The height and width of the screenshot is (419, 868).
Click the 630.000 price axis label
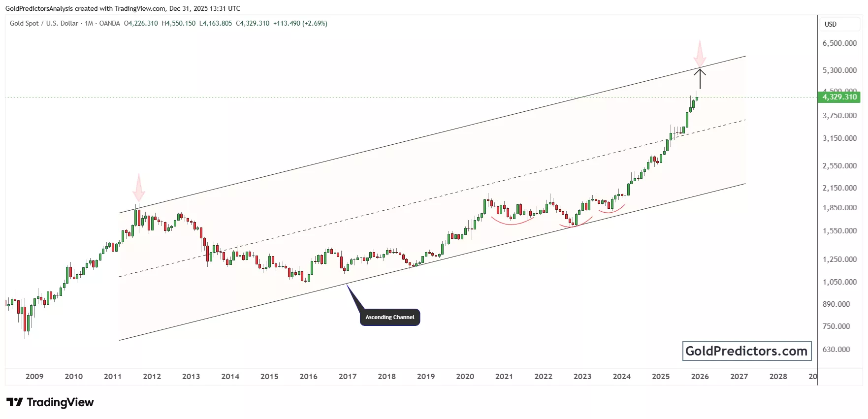[x=836, y=350]
